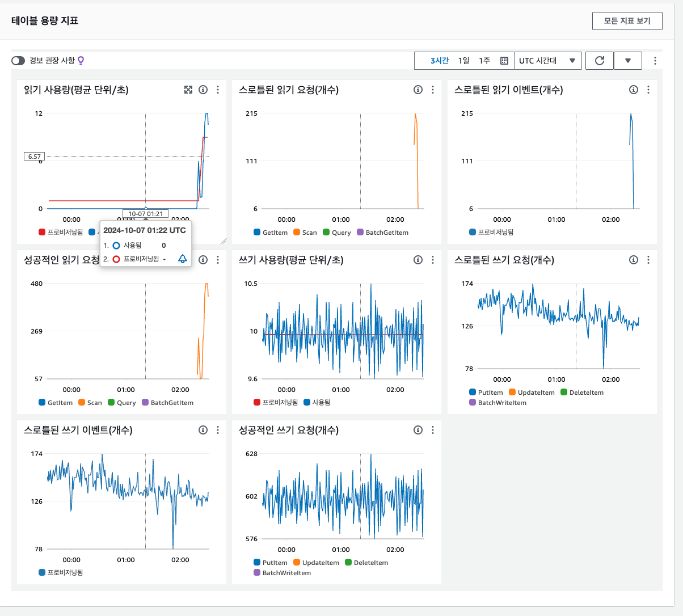Toggle UpdateItem series in 성공적인 쓰기 요청 legend
The height and width of the screenshot is (616, 683).
tap(317, 563)
